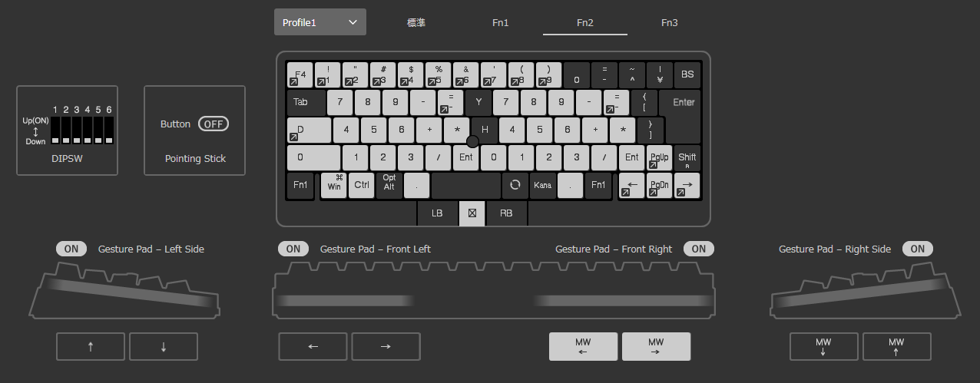Toggle Pointing Stick Button OFF switch
The height and width of the screenshot is (383, 980).
(214, 124)
